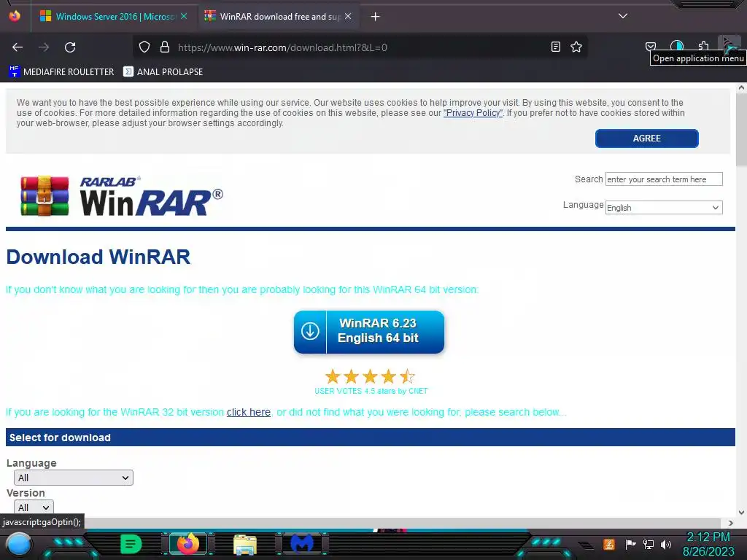Open the extensions puzzle icon
This screenshot has height=560, width=747.
point(704,46)
